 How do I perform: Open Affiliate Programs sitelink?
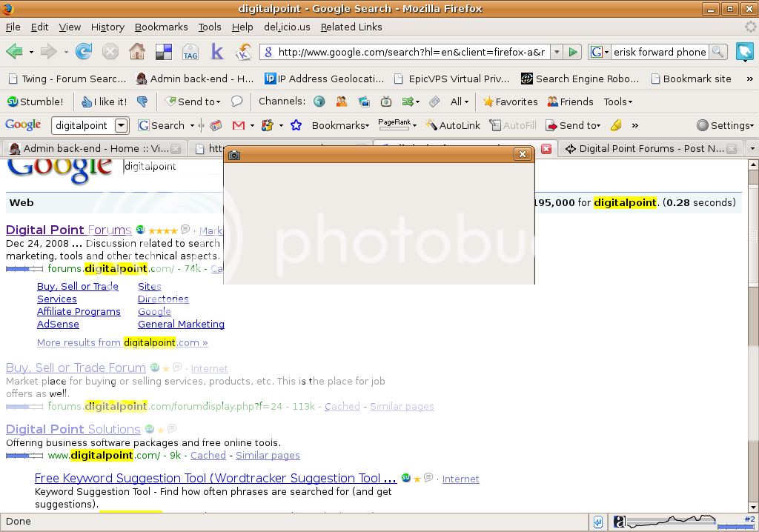(x=79, y=312)
